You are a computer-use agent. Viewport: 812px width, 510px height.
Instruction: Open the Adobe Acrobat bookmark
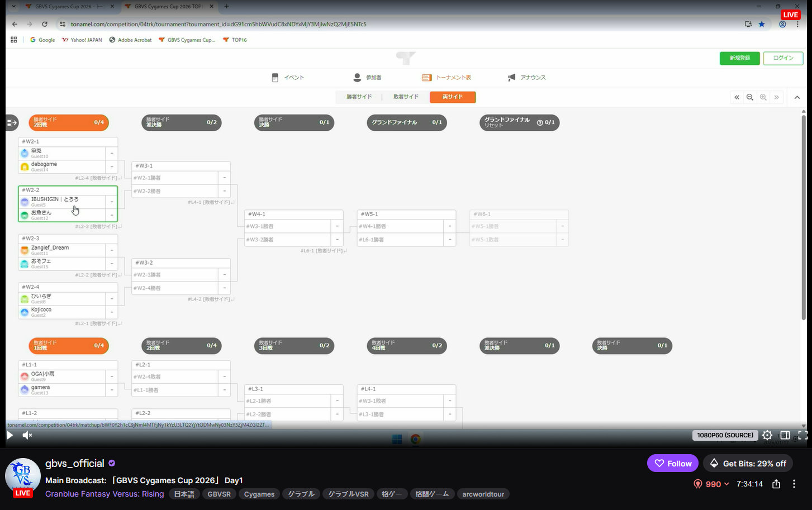[130, 40]
